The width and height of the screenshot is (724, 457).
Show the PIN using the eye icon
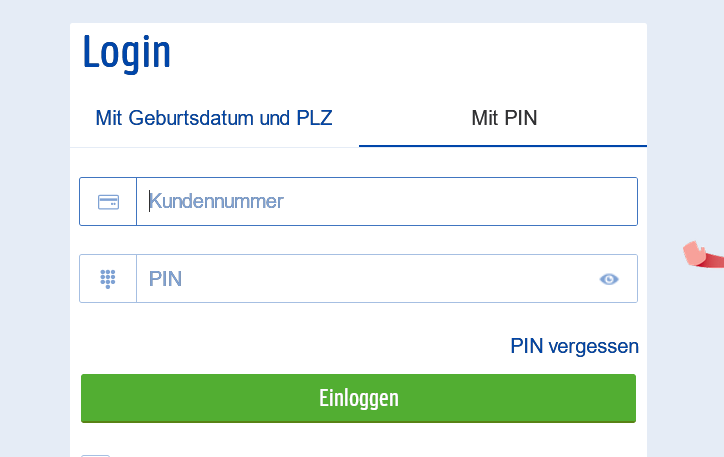pos(609,279)
